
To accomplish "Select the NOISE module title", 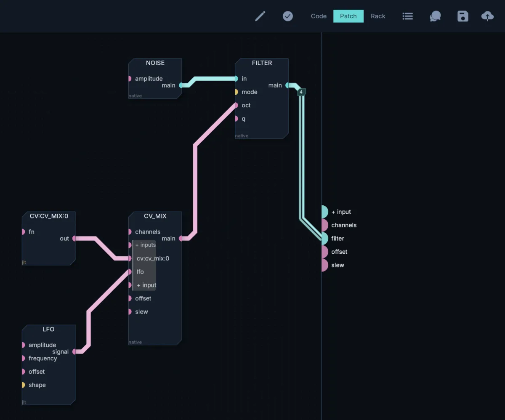I will point(155,63).
